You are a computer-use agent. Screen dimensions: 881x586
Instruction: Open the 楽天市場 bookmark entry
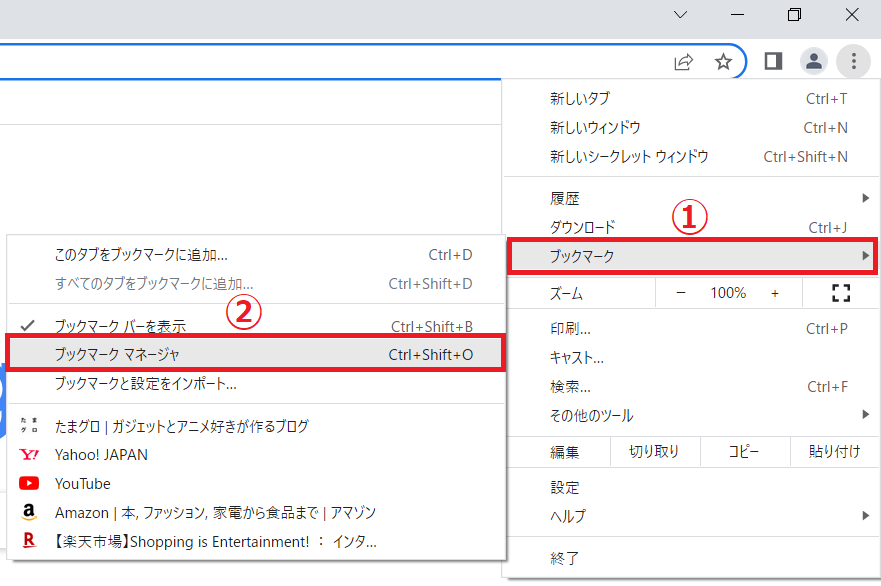215,542
